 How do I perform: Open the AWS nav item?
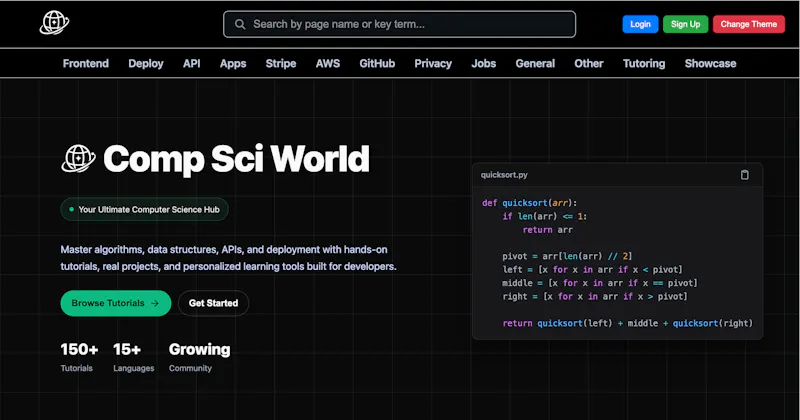328,63
